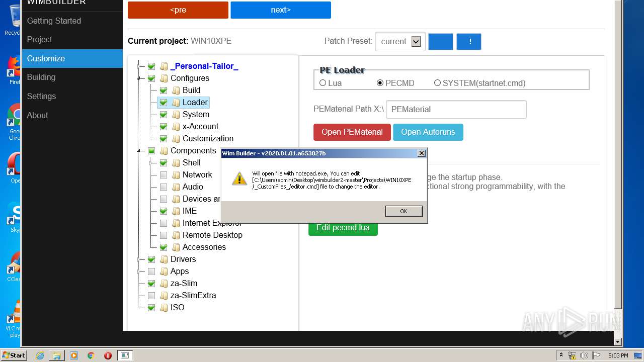
Task: Select the PECMD radio button
Action: coord(380,83)
